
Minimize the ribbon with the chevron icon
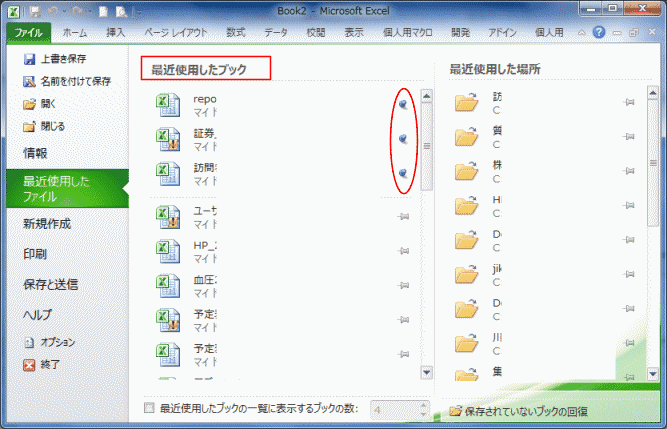pos(581,33)
